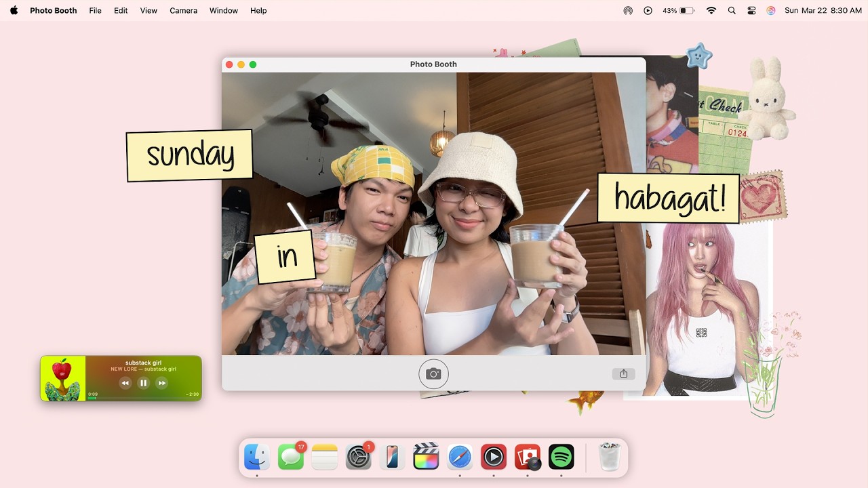Click Photo Booth icon in the dock

(x=528, y=457)
